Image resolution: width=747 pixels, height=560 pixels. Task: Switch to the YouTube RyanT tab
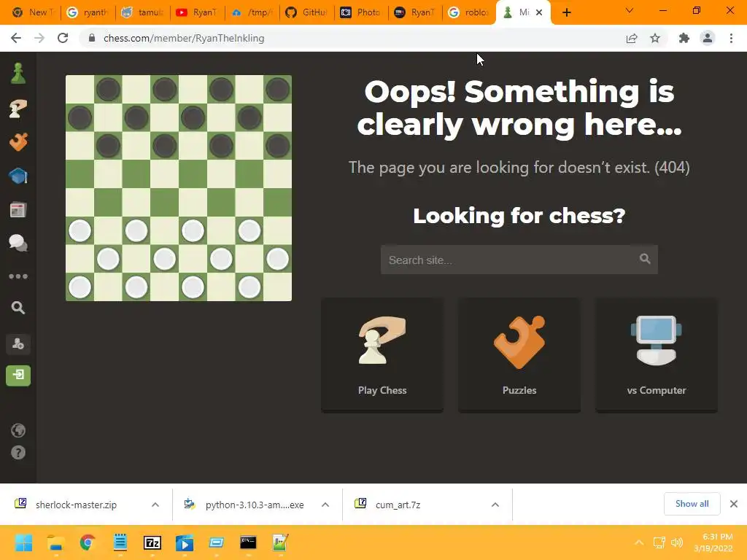[x=196, y=12]
